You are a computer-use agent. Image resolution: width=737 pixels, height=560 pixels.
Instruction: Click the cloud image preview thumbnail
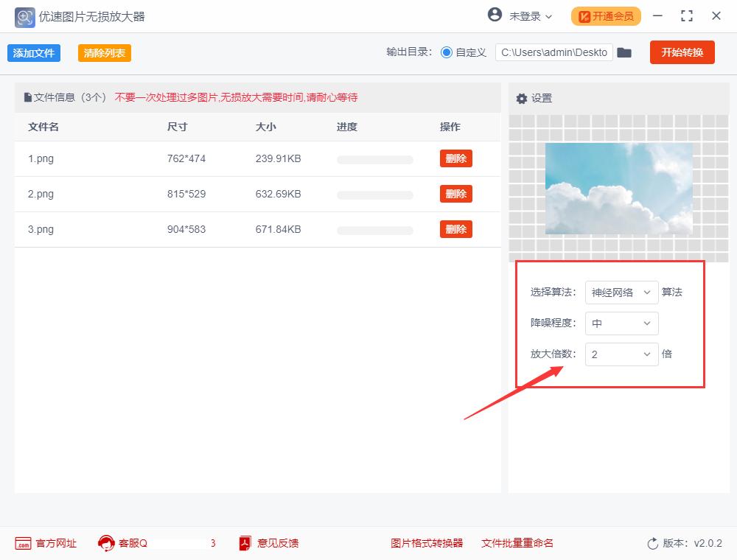pos(619,189)
